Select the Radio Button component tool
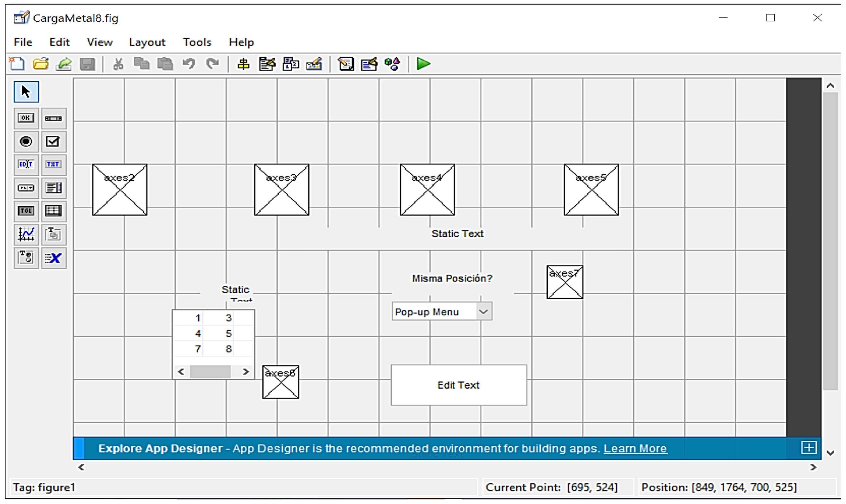The image size is (846, 504). click(x=26, y=141)
